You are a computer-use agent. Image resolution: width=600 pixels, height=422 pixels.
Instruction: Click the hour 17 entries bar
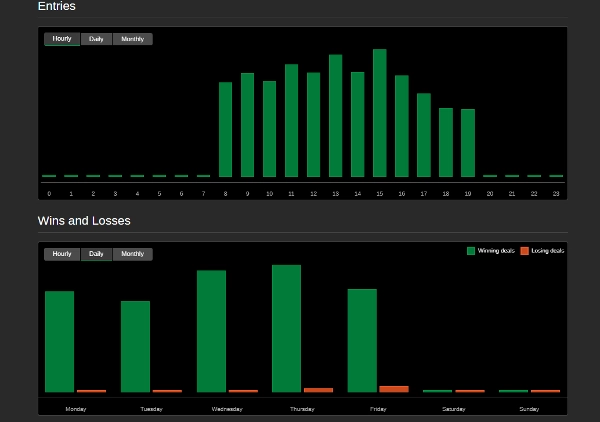(424, 135)
